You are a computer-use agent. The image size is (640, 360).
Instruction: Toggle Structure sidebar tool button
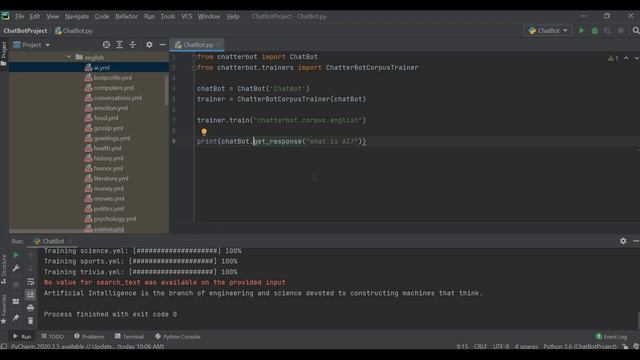(4, 269)
